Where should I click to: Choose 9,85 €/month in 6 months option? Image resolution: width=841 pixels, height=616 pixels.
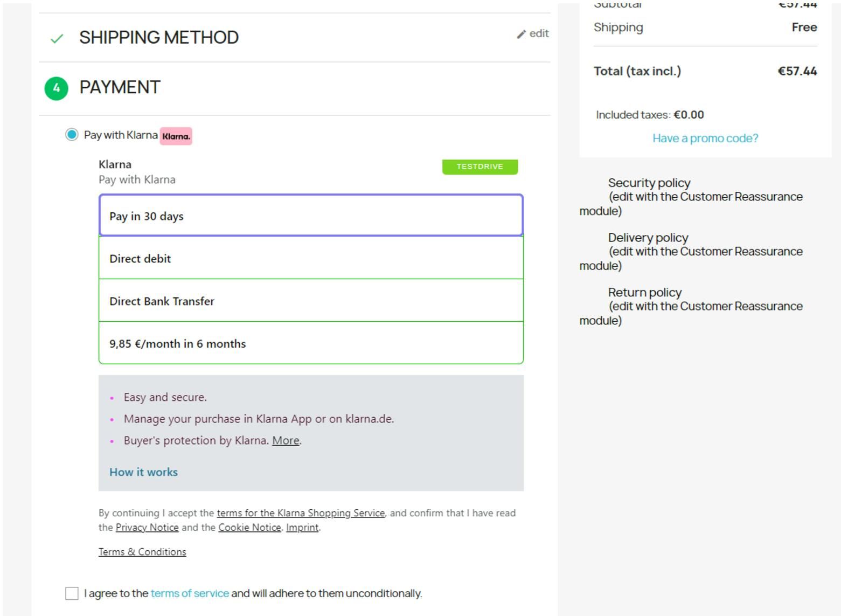pyautogui.click(x=311, y=343)
